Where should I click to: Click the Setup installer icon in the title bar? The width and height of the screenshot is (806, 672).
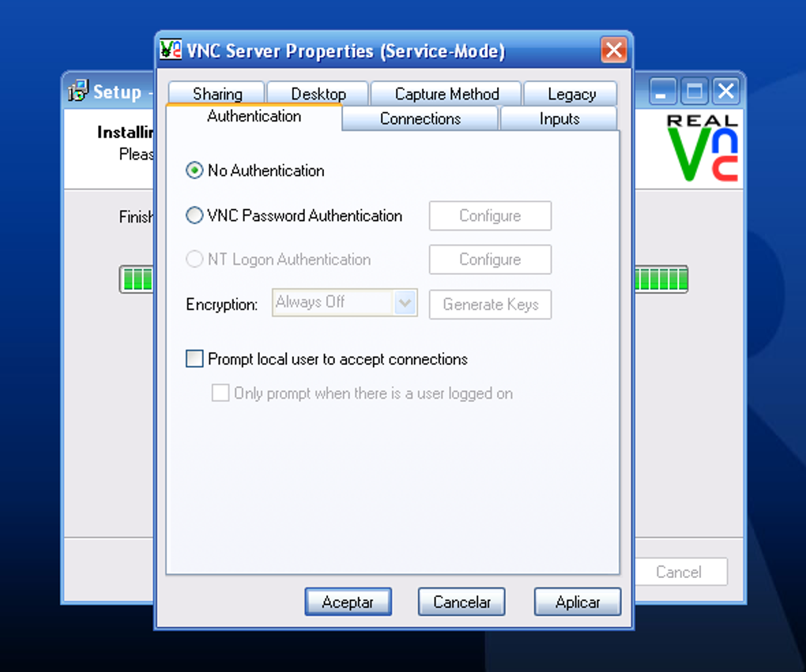[x=78, y=91]
